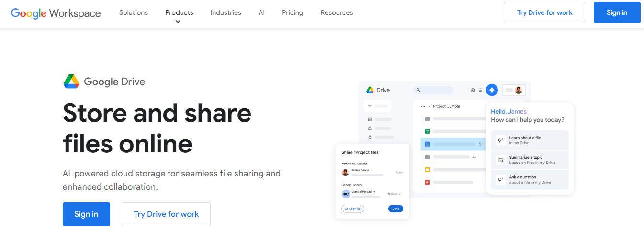644x233 pixels.
Task: Click the Google Drive triangle logo beside heading
Action: [71, 82]
